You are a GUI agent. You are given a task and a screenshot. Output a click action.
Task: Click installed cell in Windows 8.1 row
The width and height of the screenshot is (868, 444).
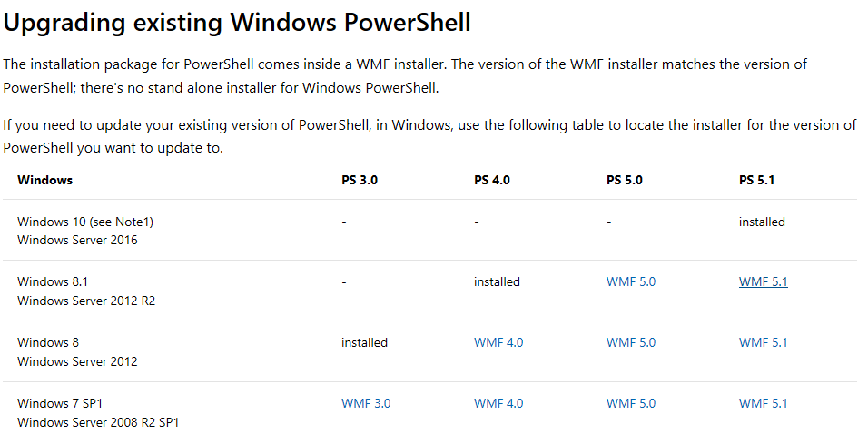pos(497,281)
